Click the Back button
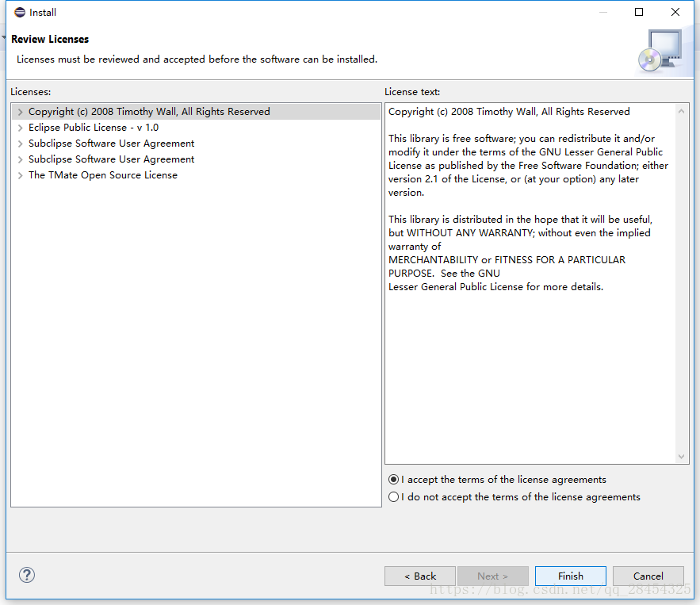The width and height of the screenshot is (700, 605). coord(420,576)
